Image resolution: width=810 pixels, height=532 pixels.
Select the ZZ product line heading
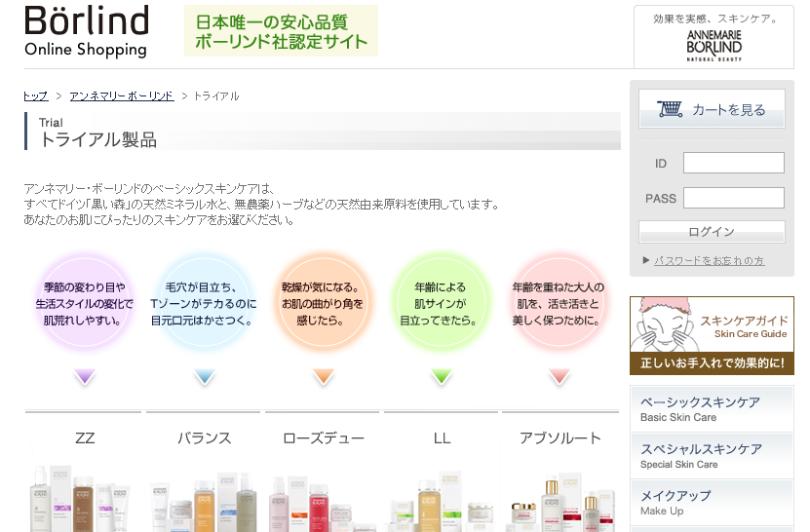(x=85, y=438)
